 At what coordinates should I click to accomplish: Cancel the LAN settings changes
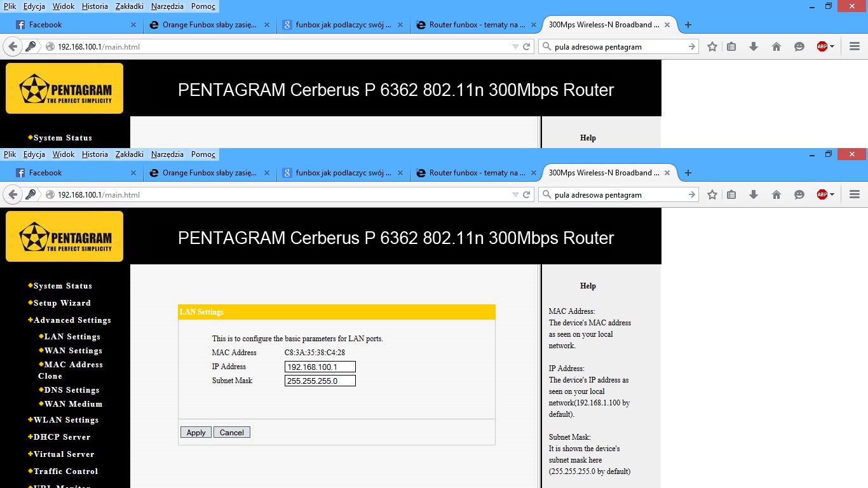pyautogui.click(x=232, y=433)
